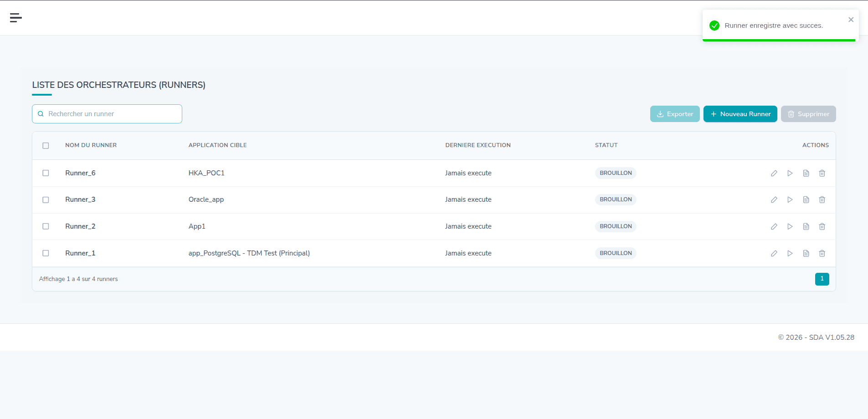Check the Runner_3 row checkbox
868x419 pixels.
click(46, 200)
